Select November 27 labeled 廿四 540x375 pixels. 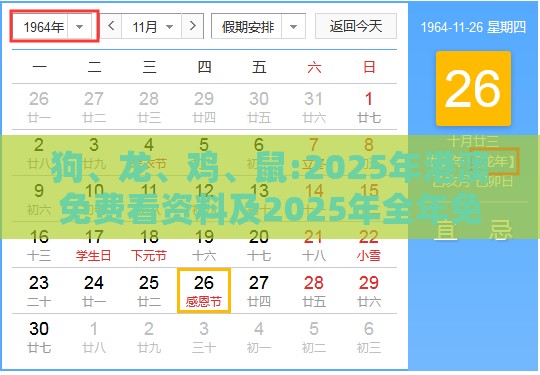coord(259,291)
